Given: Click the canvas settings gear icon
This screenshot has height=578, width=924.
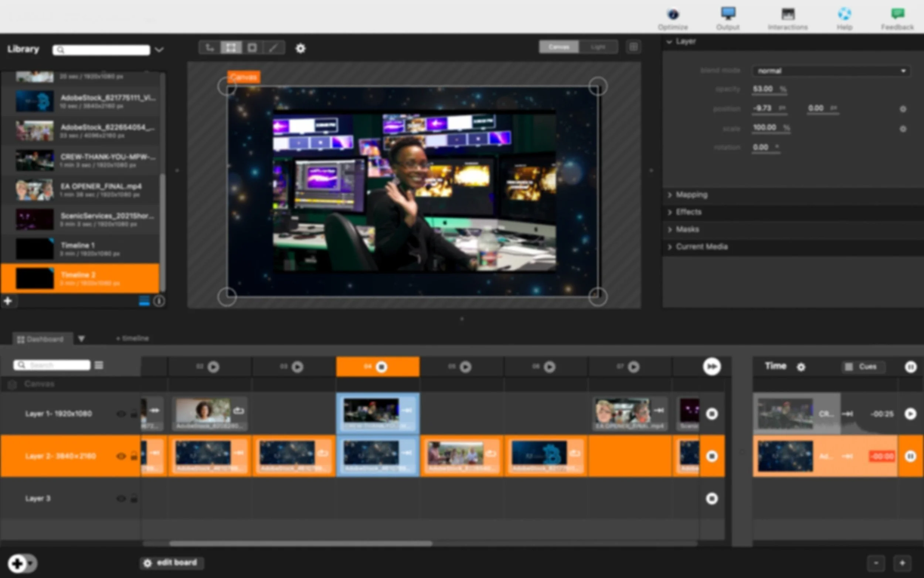Looking at the screenshot, I should pos(300,48).
